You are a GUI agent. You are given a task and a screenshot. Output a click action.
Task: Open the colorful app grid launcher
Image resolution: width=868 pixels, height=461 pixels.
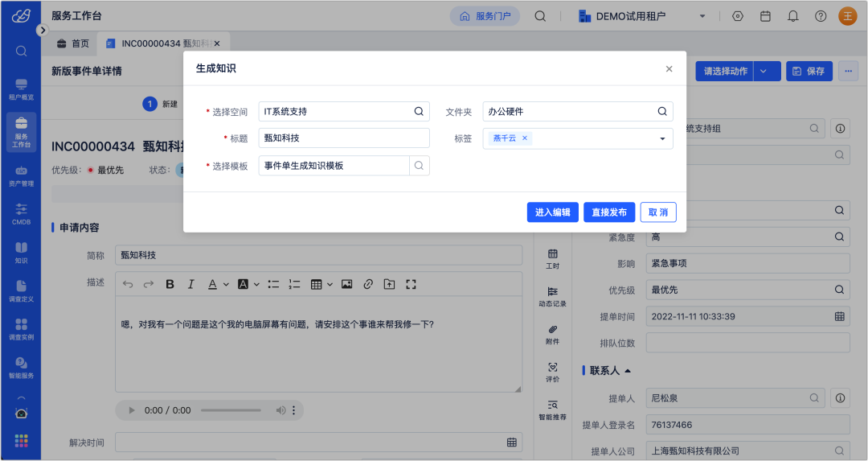pyautogui.click(x=21, y=441)
